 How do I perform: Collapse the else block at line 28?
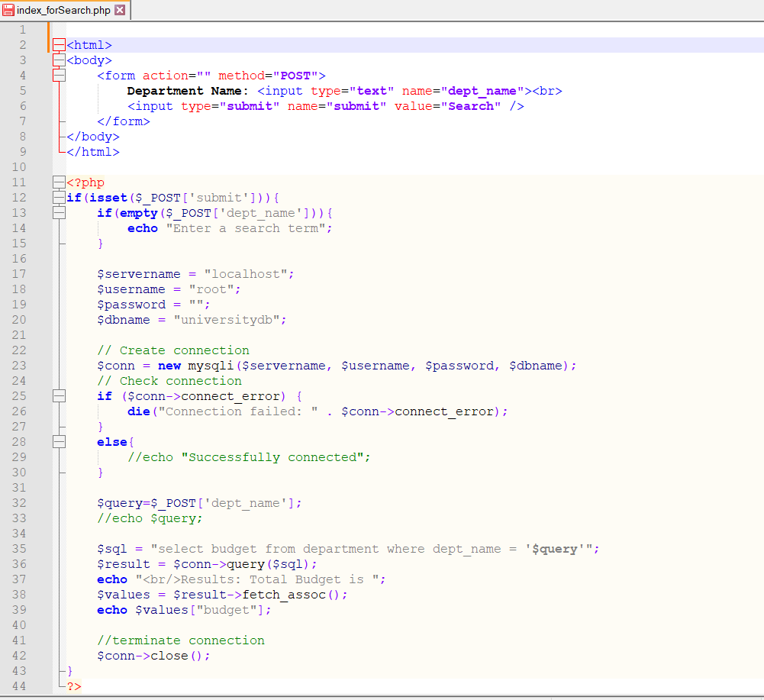(x=59, y=441)
